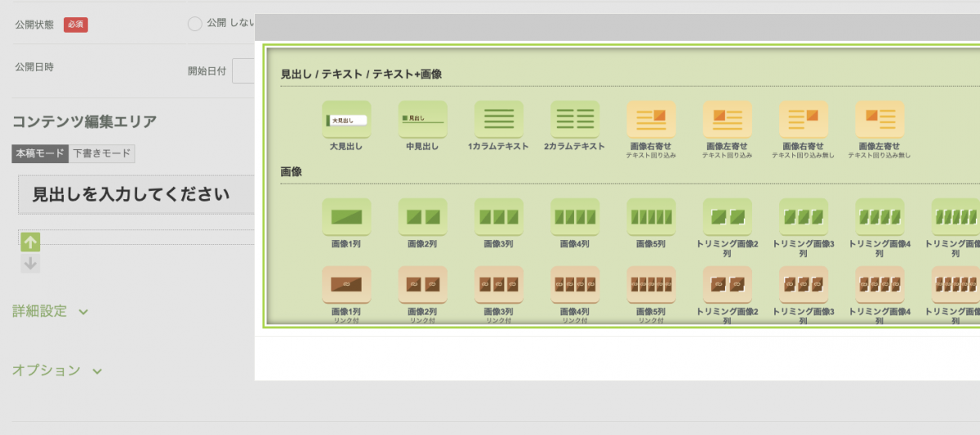Select the 公開しない radio button
This screenshot has width=980, height=435.
click(195, 24)
